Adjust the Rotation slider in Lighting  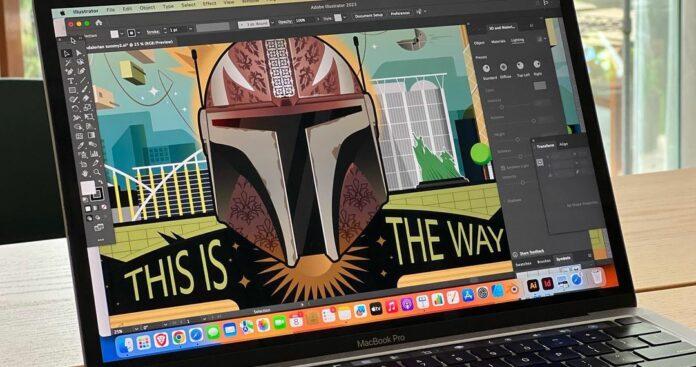pos(534,121)
